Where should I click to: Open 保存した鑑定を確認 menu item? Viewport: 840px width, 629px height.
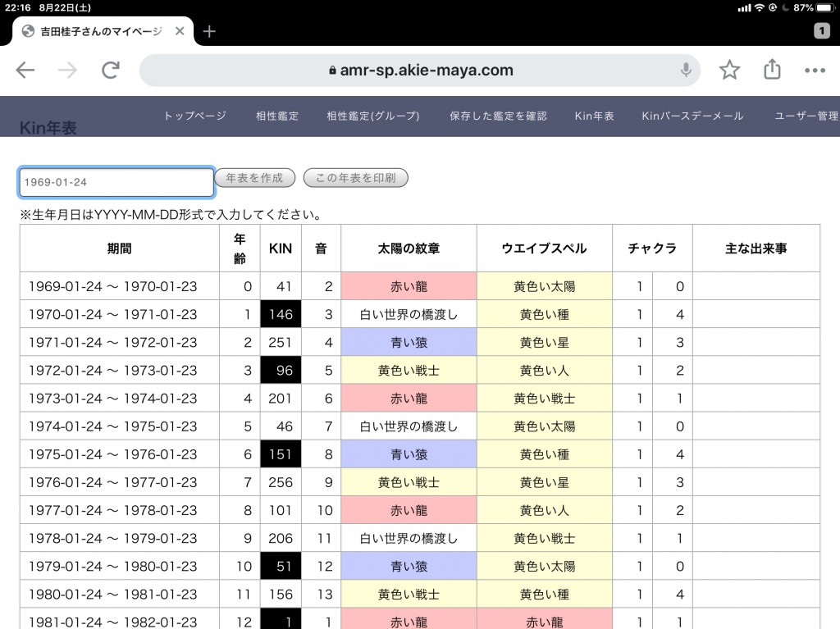coord(498,116)
